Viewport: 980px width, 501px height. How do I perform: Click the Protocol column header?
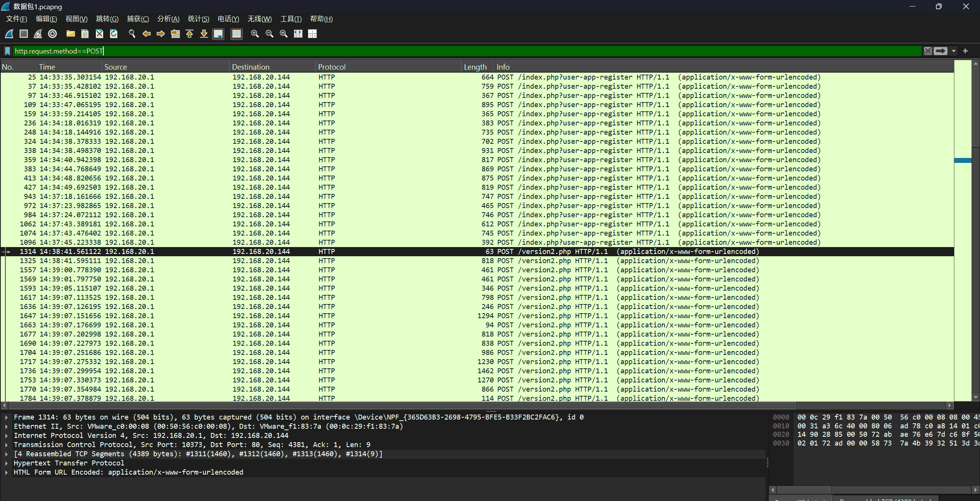tap(332, 67)
